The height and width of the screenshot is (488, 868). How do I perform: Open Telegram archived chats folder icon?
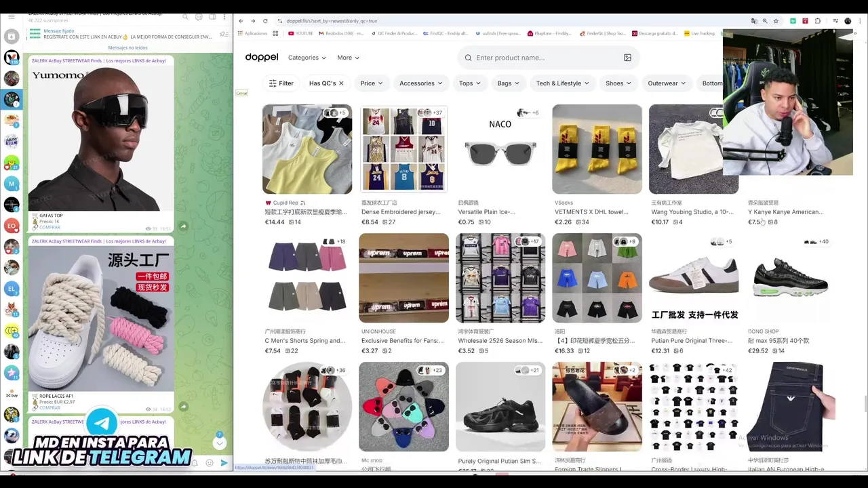coord(11,37)
